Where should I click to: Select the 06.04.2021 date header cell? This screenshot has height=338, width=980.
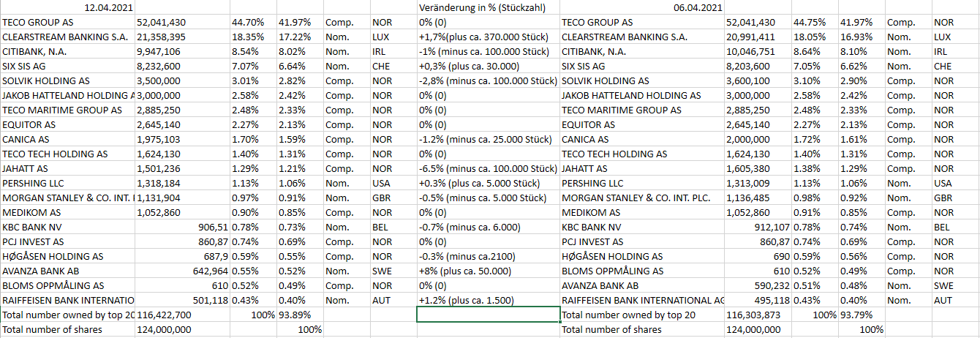point(698,8)
